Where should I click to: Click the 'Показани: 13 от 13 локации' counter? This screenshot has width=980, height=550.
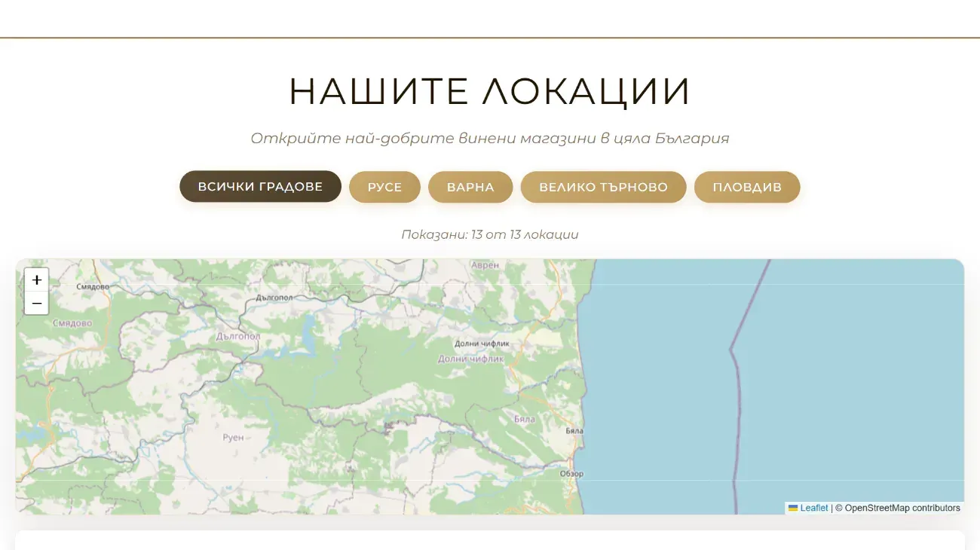click(x=490, y=234)
